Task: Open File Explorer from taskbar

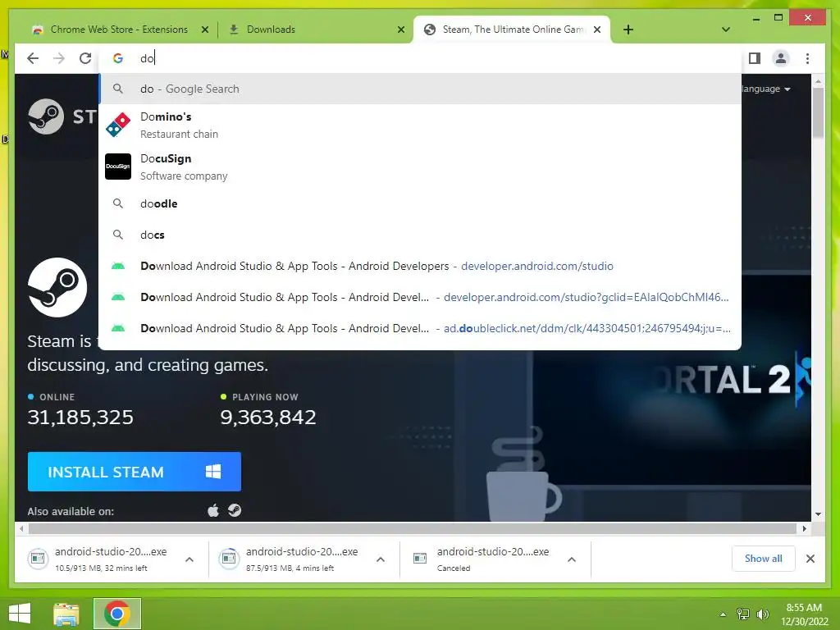Action: [66, 614]
